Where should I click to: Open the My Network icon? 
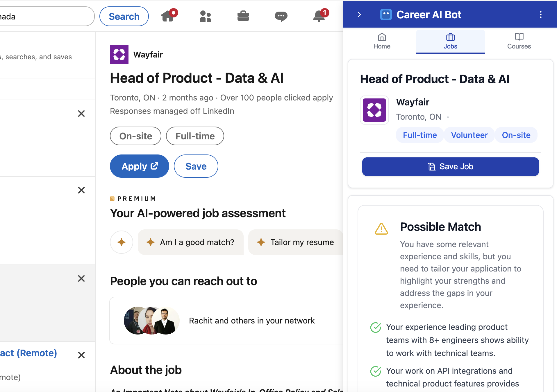pyautogui.click(x=206, y=17)
